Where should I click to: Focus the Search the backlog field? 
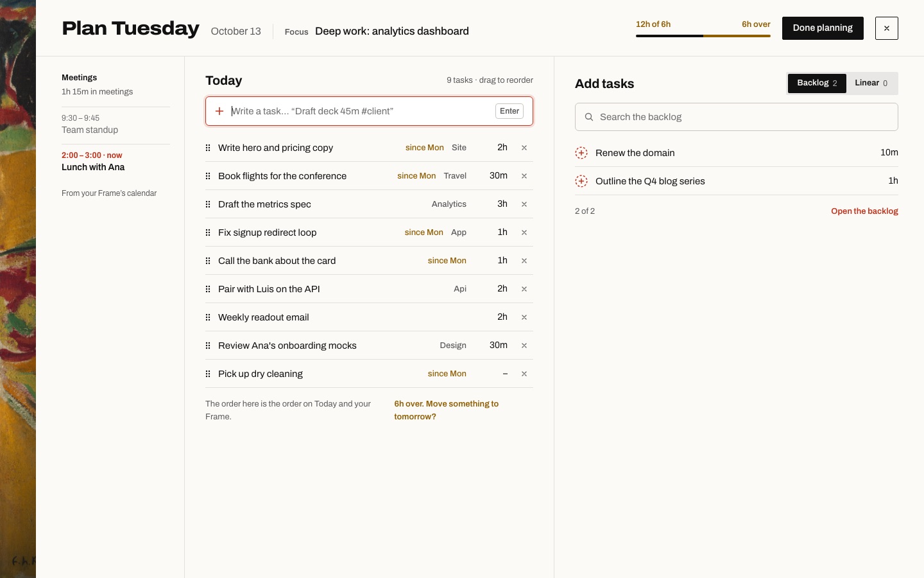(737, 117)
